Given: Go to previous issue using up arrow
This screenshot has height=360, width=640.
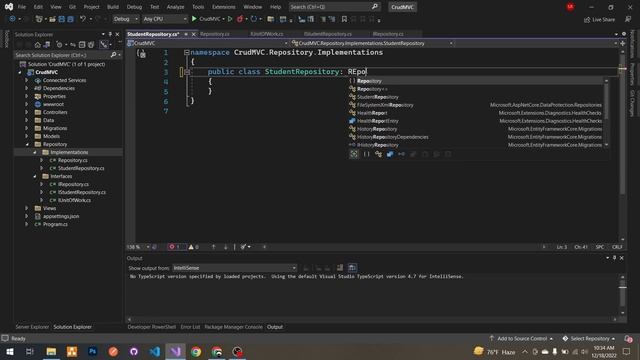Looking at the screenshot, I should (x=213, y=247).
